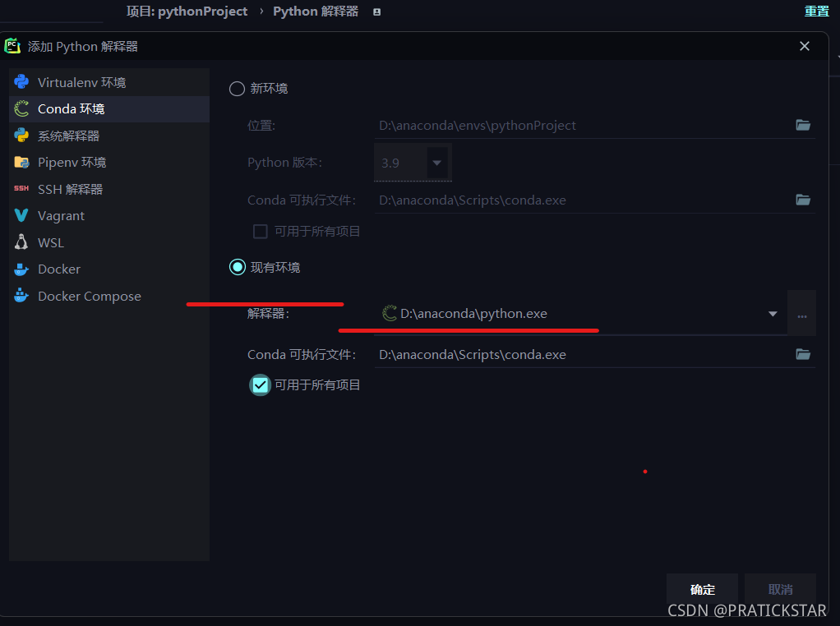The image size is (840, 626).
Task: Select WSL interpreter type
Action: tap(109, 242)
